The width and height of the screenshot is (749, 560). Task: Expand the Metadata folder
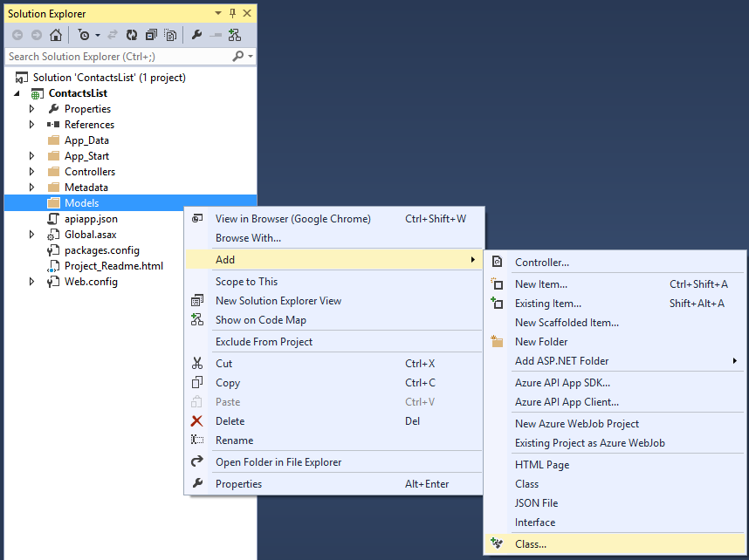tap(31, 188)
